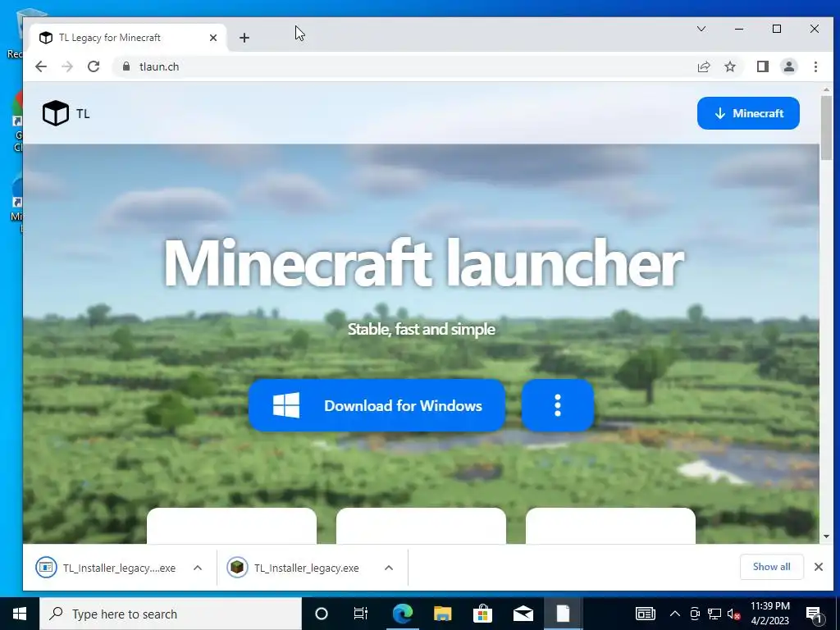
Task: Close the downloads bar
Action: pos(818,567)
